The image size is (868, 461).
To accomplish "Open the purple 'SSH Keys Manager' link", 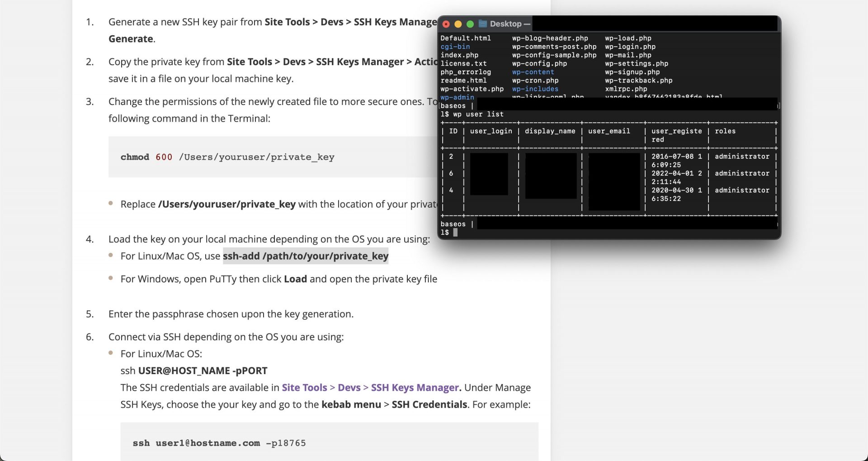I will (415, 388).
